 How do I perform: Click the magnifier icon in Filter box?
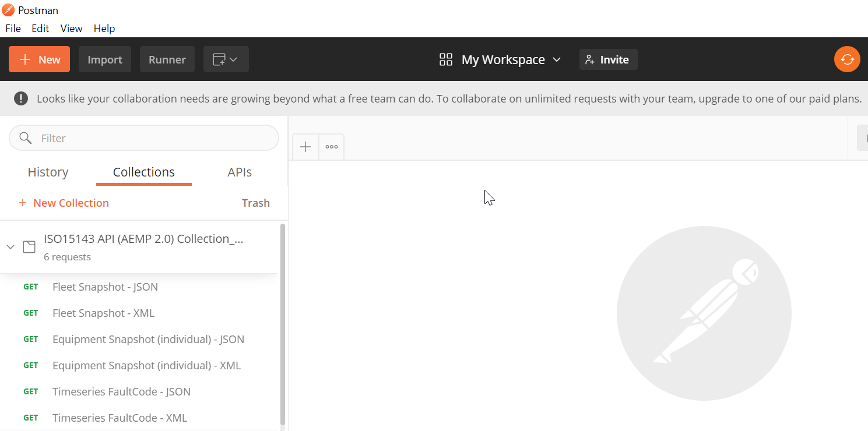tap(25, 138)
